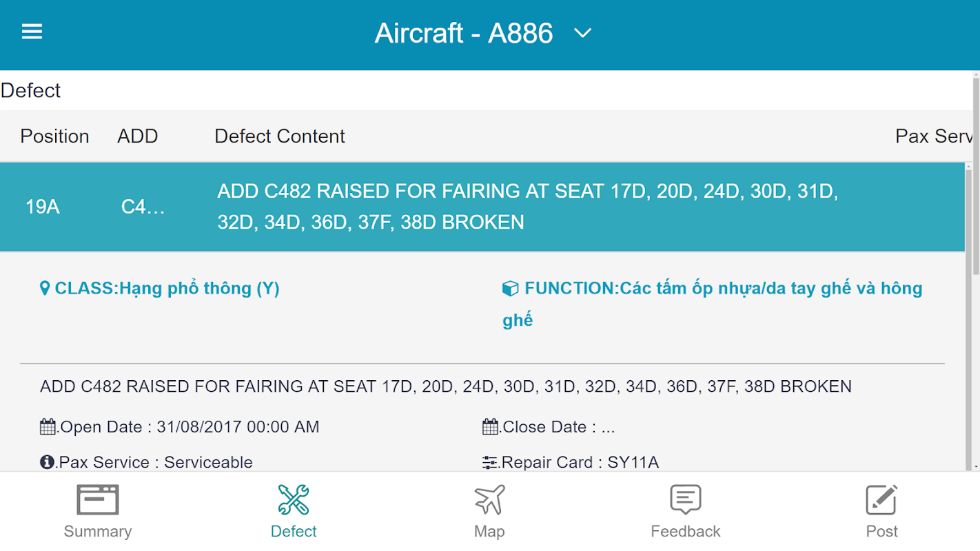980x551 pixels.
Task: Expand the Aircraft A886 dropdown chevron
Action: (x=582, y=33)
